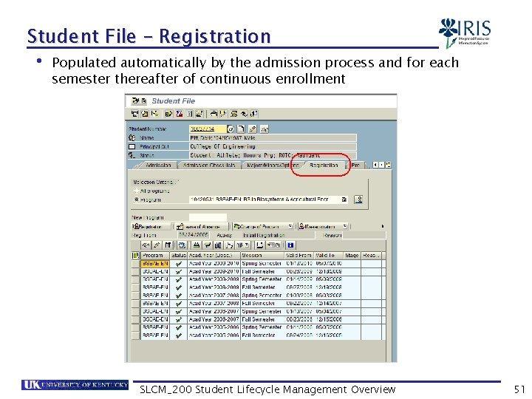Click the sort descending icon in table toolbar

[x=208, y=245]
